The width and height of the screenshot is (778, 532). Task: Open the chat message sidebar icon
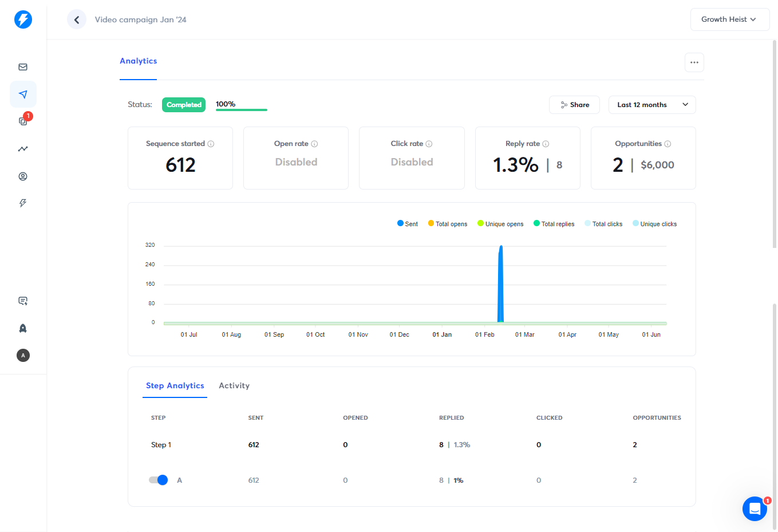(x=23, y=301)
